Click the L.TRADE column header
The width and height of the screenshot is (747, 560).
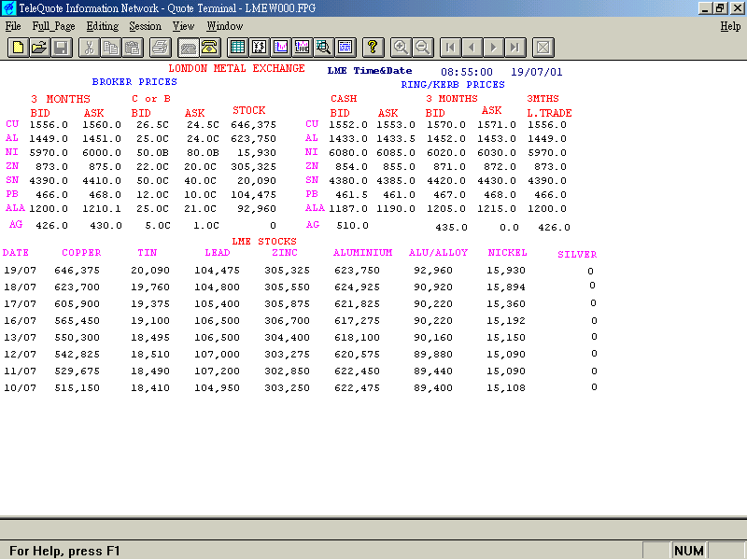[549, 113]
